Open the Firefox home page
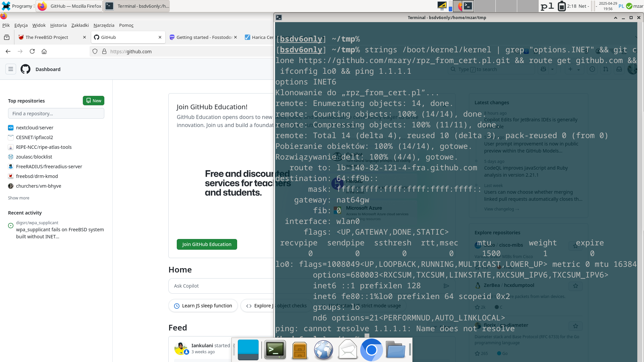The width and height of the screenshot is (644, 362). coord(44,51)
